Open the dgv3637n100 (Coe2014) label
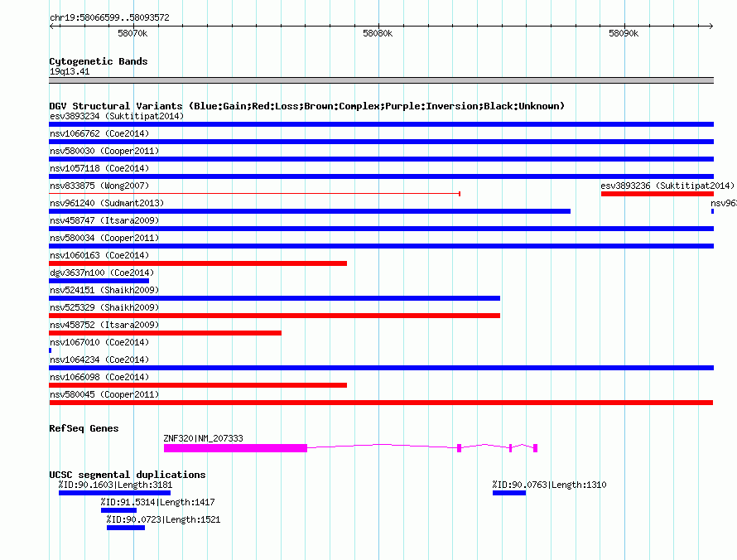737x560 pixels. point(102,273)
